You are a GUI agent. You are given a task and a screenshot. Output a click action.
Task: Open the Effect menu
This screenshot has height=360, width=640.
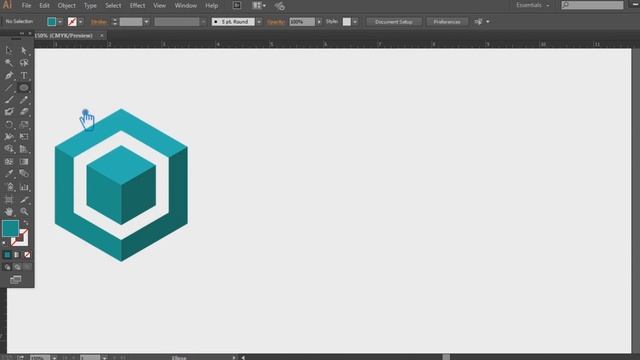click(137, 5)
